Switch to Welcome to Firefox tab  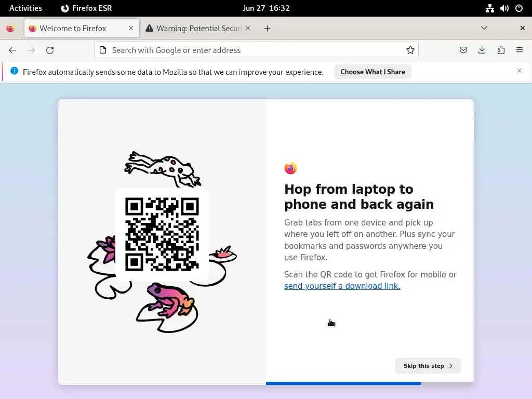82,28
